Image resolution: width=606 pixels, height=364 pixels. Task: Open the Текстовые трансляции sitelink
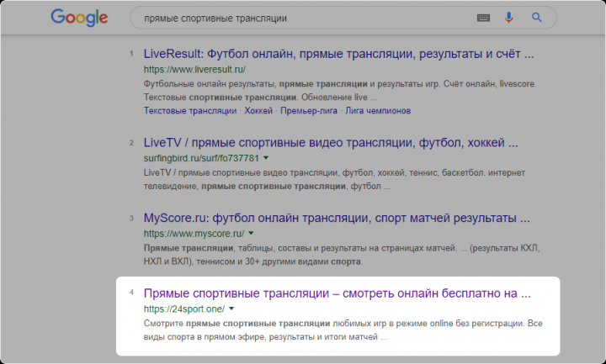[x=189, y=111]
